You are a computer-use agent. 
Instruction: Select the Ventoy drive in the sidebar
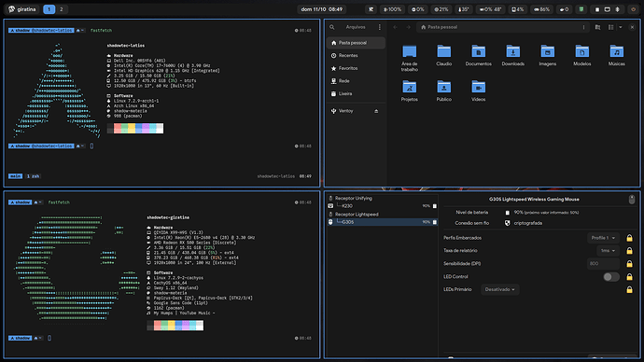(351, 111)
